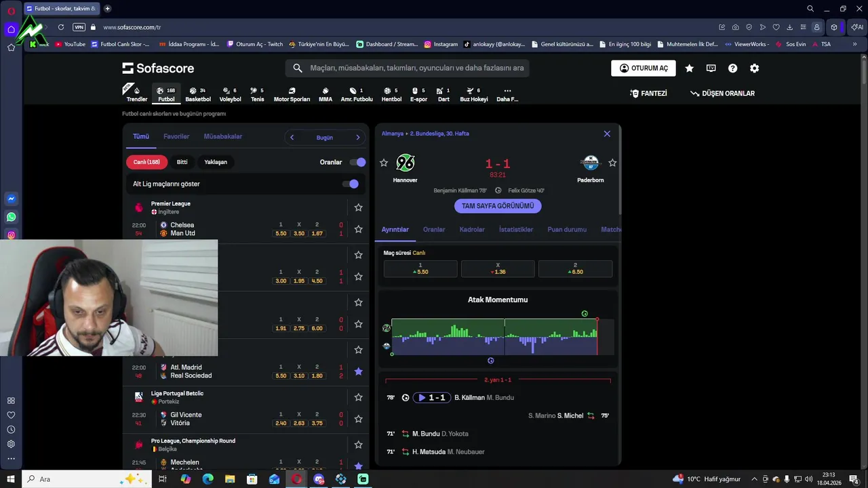Switch to the Müsabakalar tab
868x488 pixels.
[223, 136]
